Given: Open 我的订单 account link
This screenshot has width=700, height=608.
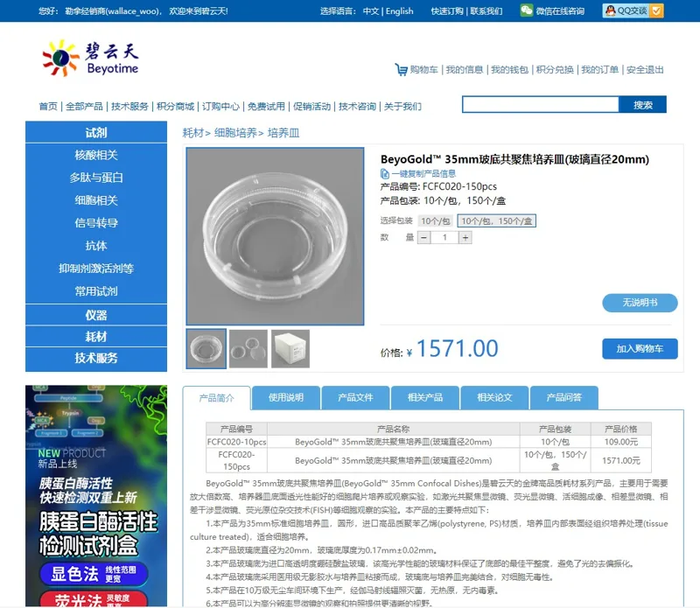Looking at the screenshot, I should [599, 70].
